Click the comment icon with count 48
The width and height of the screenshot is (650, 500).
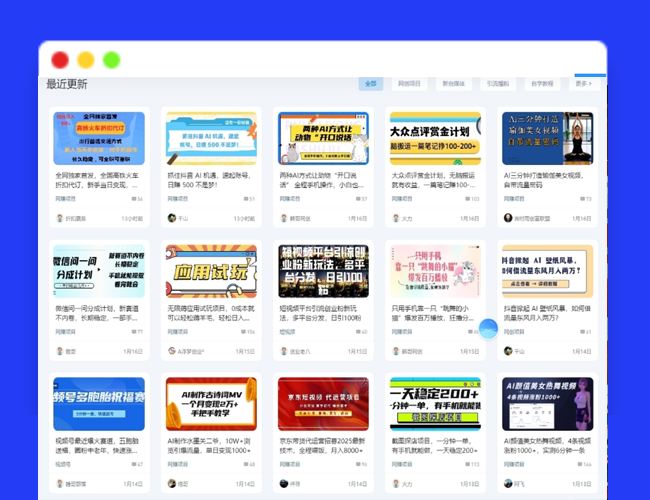click(246, 464)
